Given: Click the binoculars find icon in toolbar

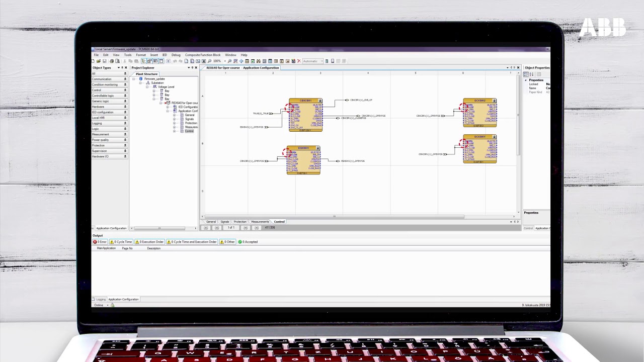Looking at the screenshot, I should click(259, 61).
